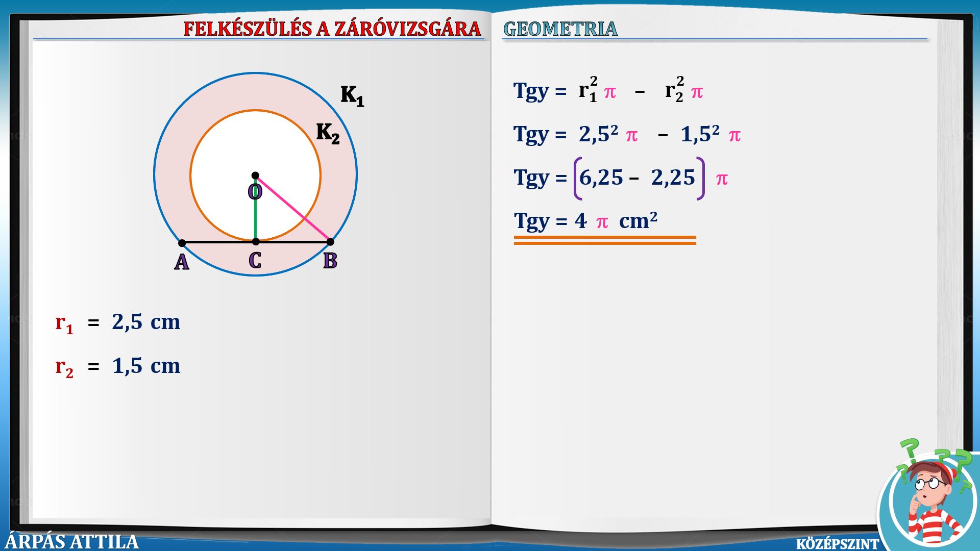Screen dimensions: 980x551
Task: Click point B on the chord
Action: tap(330, 242)
